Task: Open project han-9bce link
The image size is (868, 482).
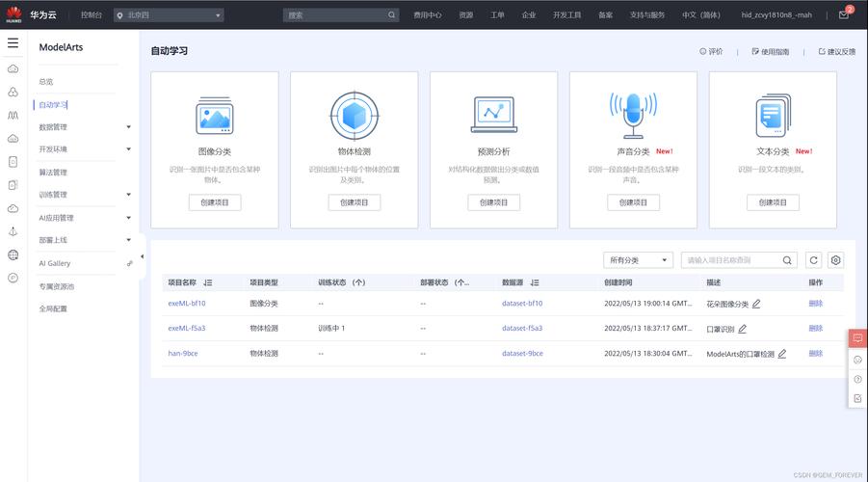Action: click(183, 354)
